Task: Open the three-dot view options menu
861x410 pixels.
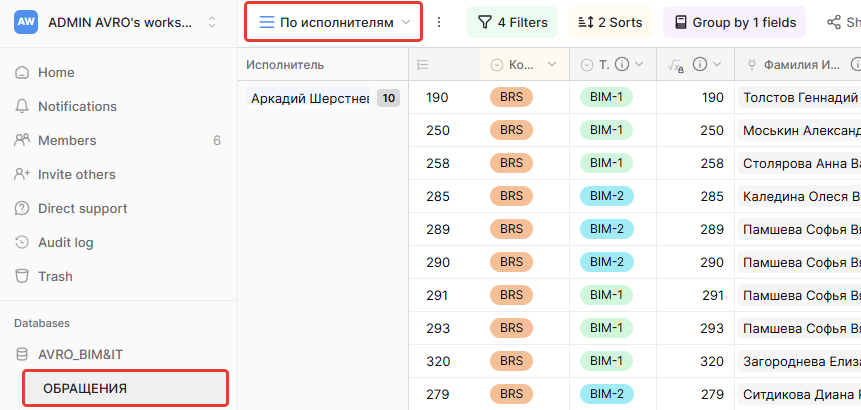Action: 438,22
